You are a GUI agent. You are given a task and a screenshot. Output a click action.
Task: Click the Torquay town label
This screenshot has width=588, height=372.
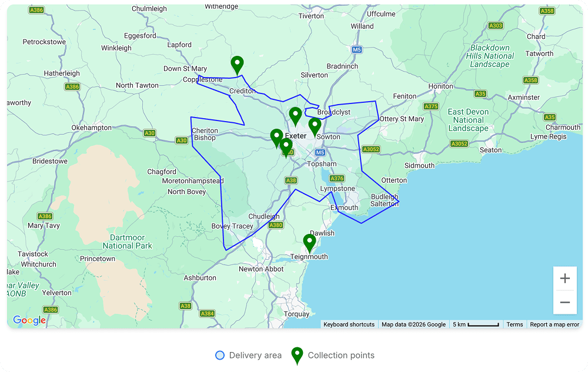(296, 314)
